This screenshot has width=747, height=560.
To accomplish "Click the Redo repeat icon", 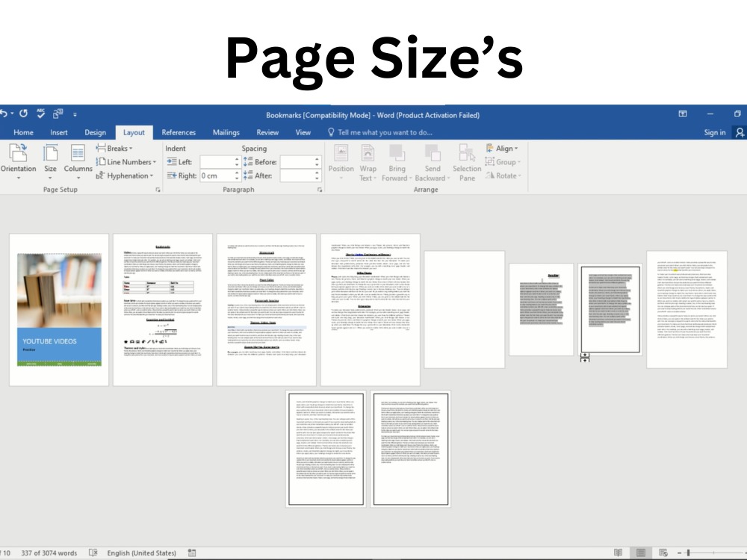I will coord(23,113).
